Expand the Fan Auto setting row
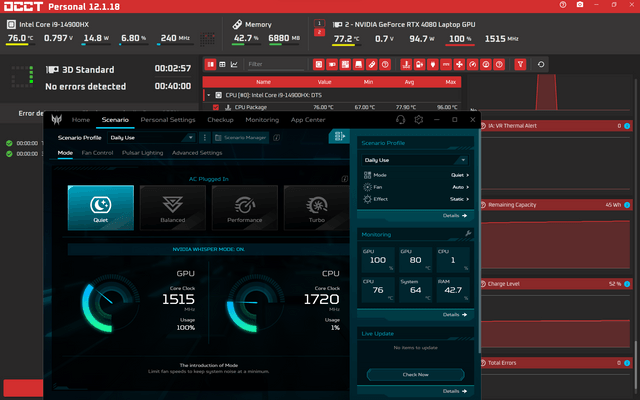This screenshot has width=640, height=400. pos(416,187)
